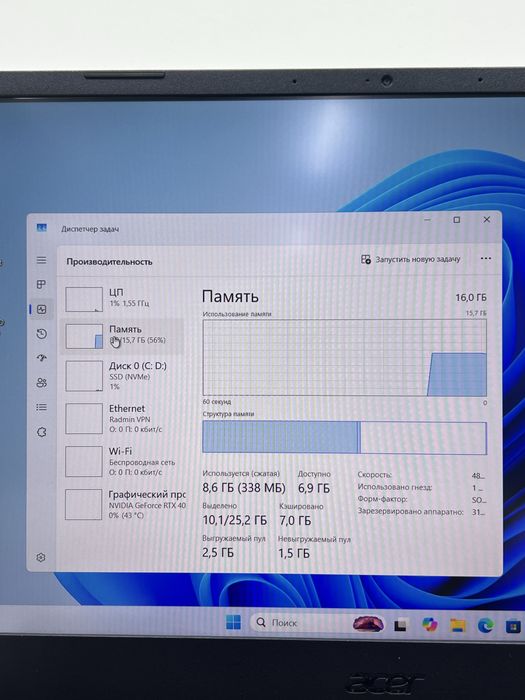Open File Explorer from the taskbar
525x700 pixels.
[x=458, y=625]
